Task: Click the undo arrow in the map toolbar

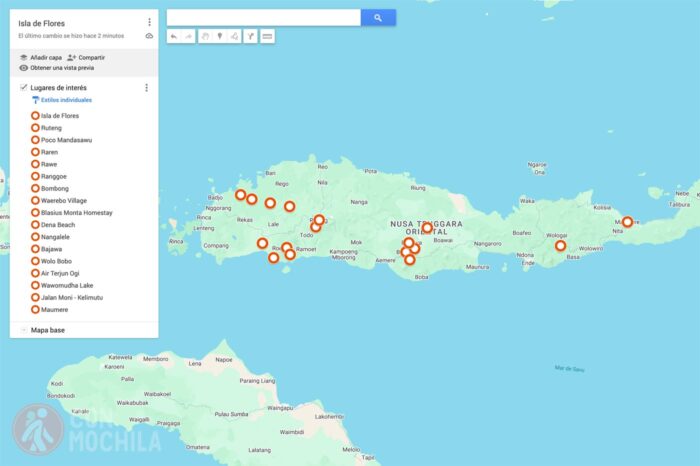Action: tap(174, 37)
